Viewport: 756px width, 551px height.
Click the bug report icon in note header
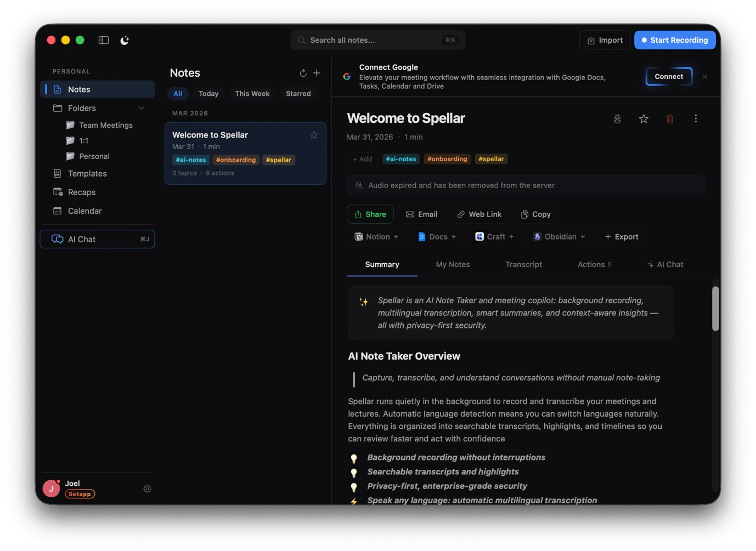coord(617,119)
